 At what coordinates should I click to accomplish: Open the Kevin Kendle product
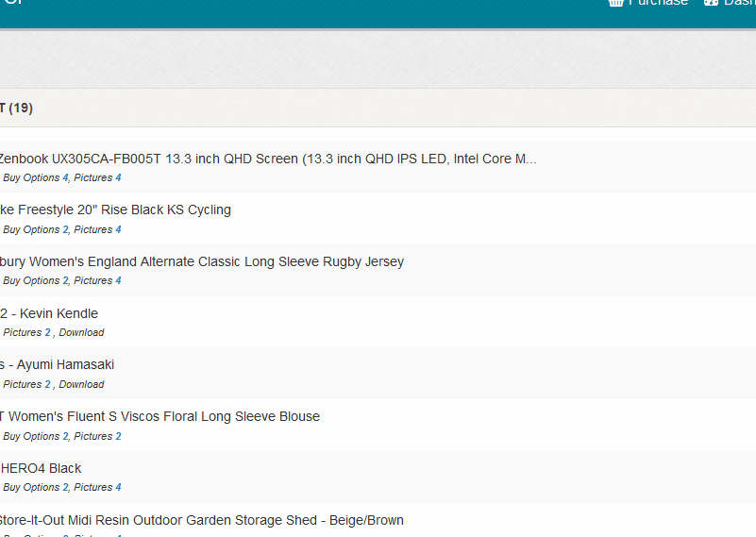(x=49, y=313)
